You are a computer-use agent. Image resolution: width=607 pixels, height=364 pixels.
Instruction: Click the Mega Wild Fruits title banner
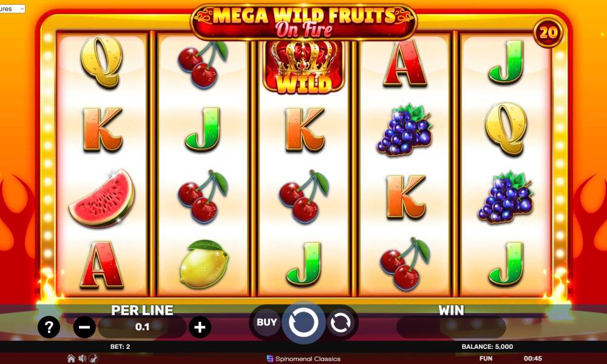[x=303, y=22]
